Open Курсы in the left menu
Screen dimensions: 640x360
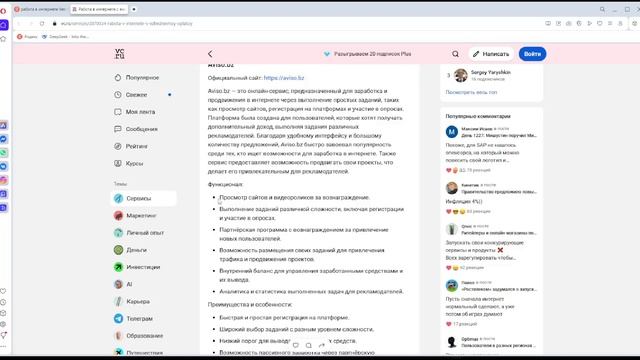click(134, 163)
